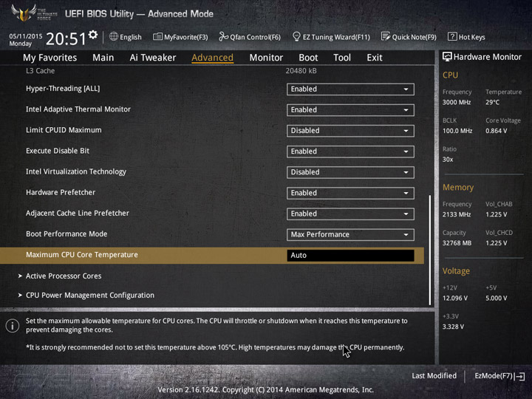This screenshot has height=399, width=532.
Task: Click the +3.3V 3.328 V reading
Action: [x=453, y=327]
